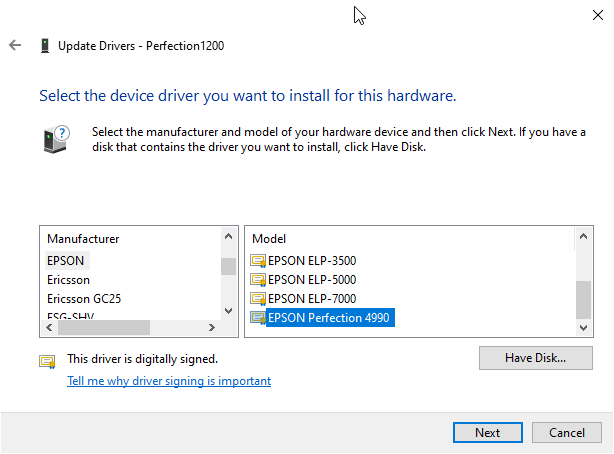
Task: Click the signed icon next to EPSON ELP-3500
Action: [x=258, y=260]
